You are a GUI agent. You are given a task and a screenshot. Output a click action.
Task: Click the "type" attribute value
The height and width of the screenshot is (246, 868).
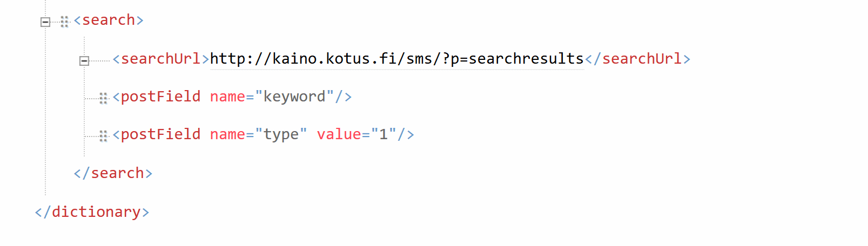pos(281,135)
